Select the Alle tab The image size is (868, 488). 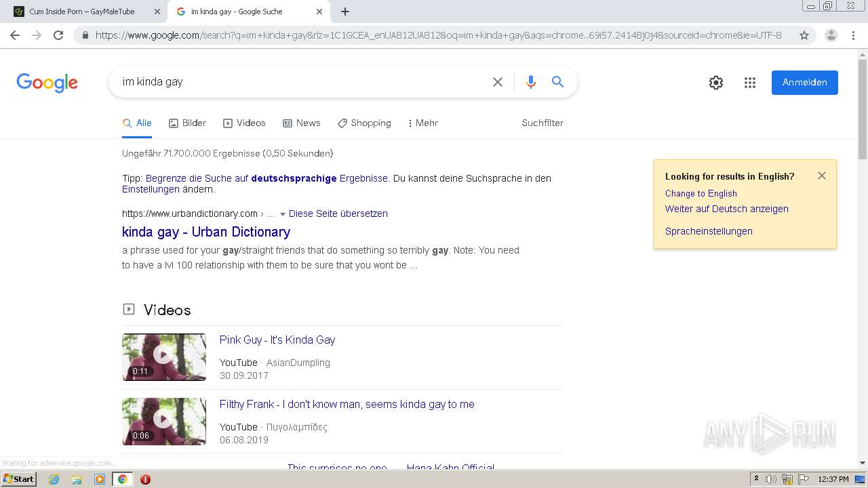pos(137,123)
